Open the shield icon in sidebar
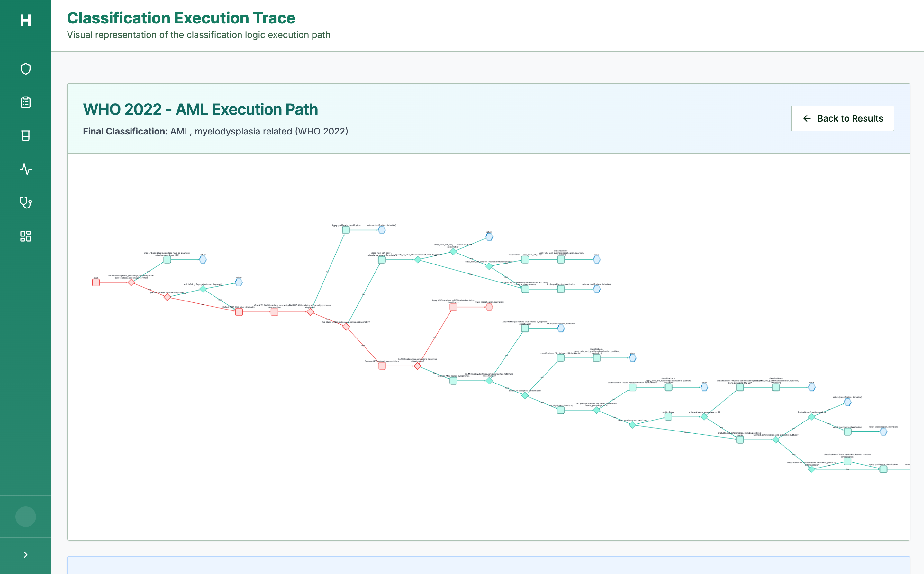Viewport: 924px width, 574px height. tap(25, 69)
